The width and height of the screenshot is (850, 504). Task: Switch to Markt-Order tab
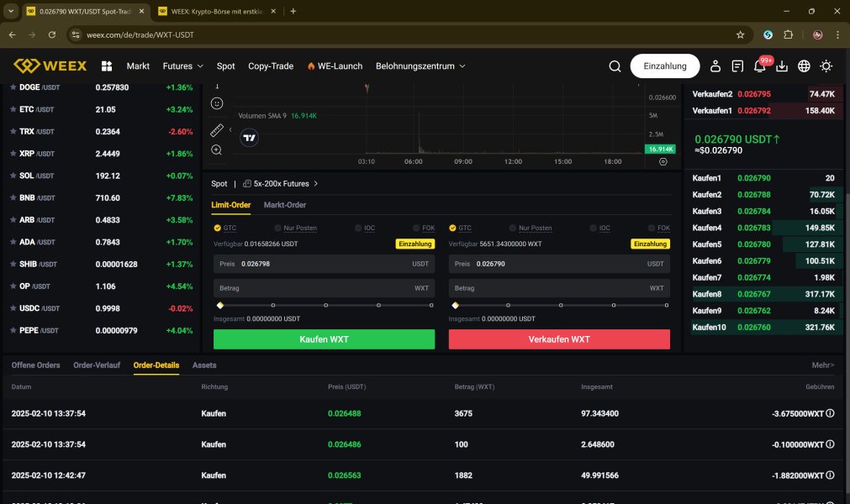coord(285,205)
